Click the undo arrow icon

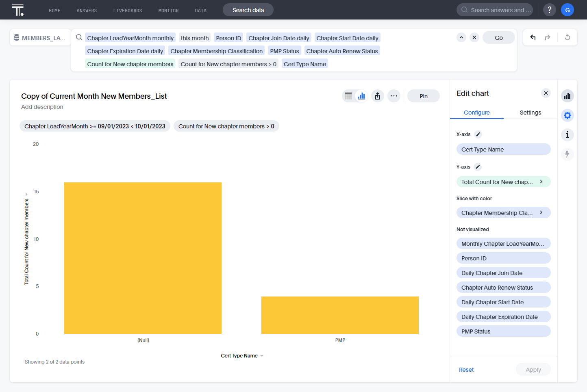tap(533, 37)
